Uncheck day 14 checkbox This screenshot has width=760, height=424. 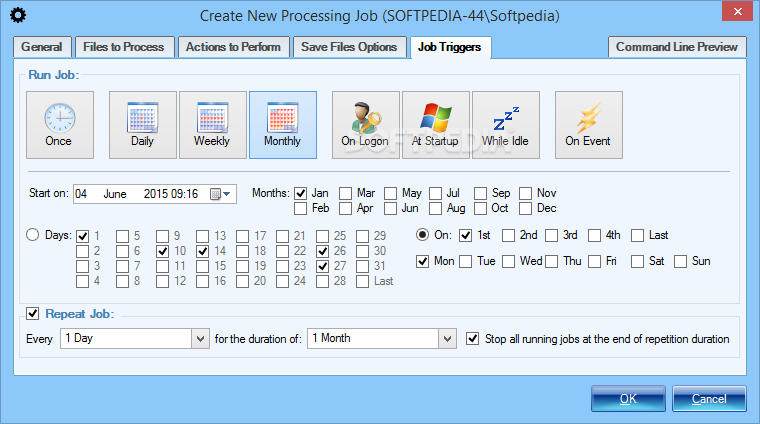(x=203, y=251)
